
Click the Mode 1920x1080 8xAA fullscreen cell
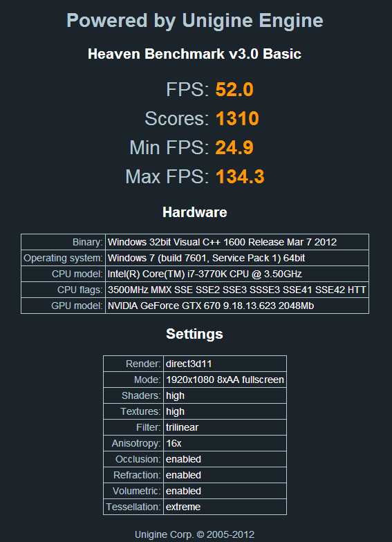(x=225, y=380)
